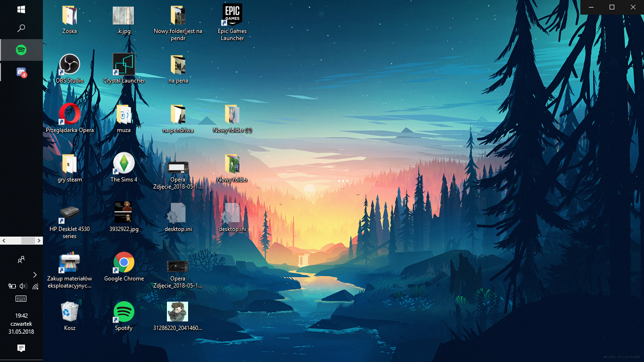644x362 pixels.
Task: Select the Przeglądarka Opera shortcut
Action: click(69, 114)
